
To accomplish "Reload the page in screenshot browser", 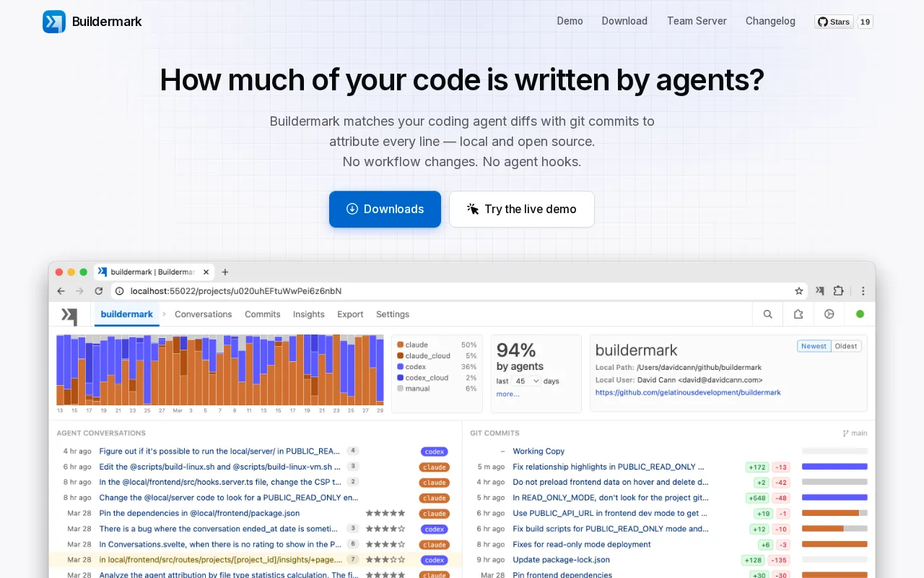I will [99, 291].
